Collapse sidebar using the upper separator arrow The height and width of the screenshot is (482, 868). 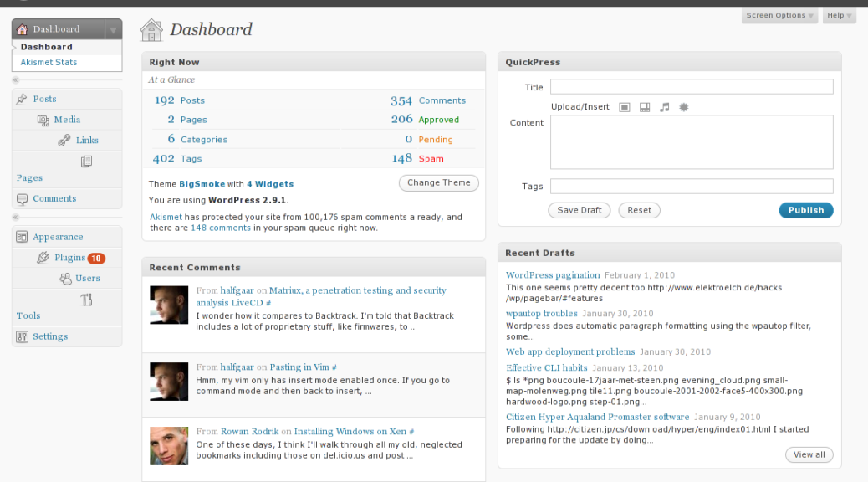[x=16, y=80]
